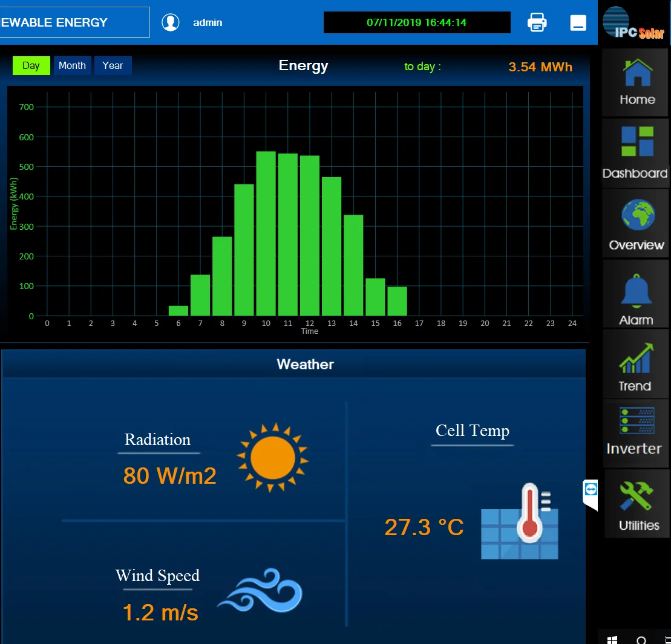This screenshot has width=671, height=644.
Task: Open the Inverter page
Action: point(635,433)
